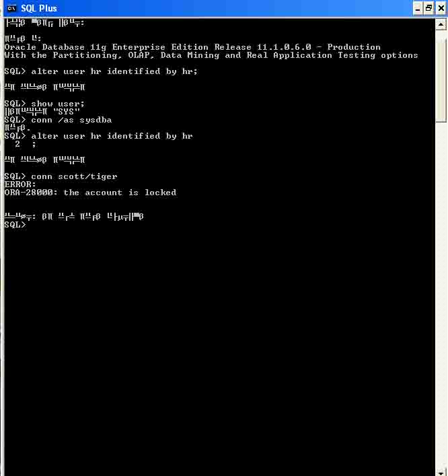
Task: Click the scrollbar down arrow
Action: click(441, 473)
